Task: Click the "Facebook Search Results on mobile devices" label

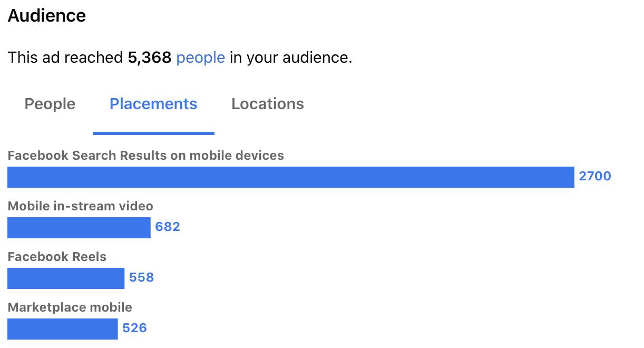Action: [146, 156]
